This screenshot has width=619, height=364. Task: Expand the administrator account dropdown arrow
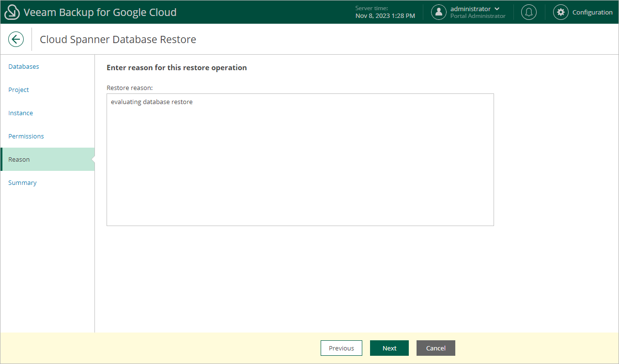(497, 9)
